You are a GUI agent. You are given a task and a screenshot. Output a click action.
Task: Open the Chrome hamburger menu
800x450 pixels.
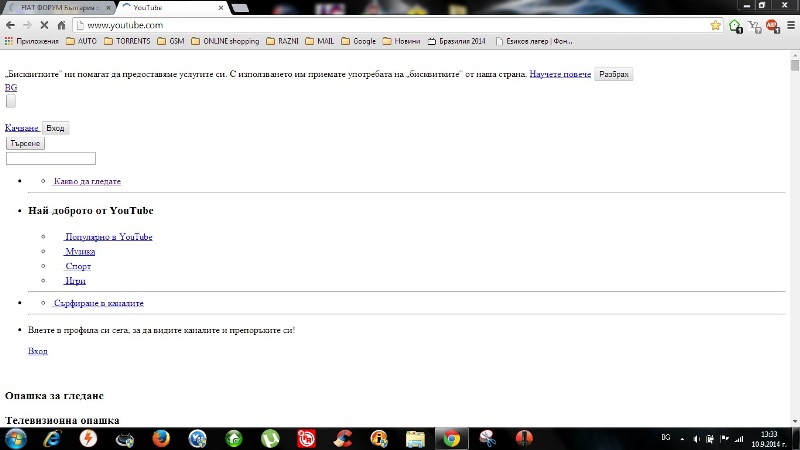789,25
